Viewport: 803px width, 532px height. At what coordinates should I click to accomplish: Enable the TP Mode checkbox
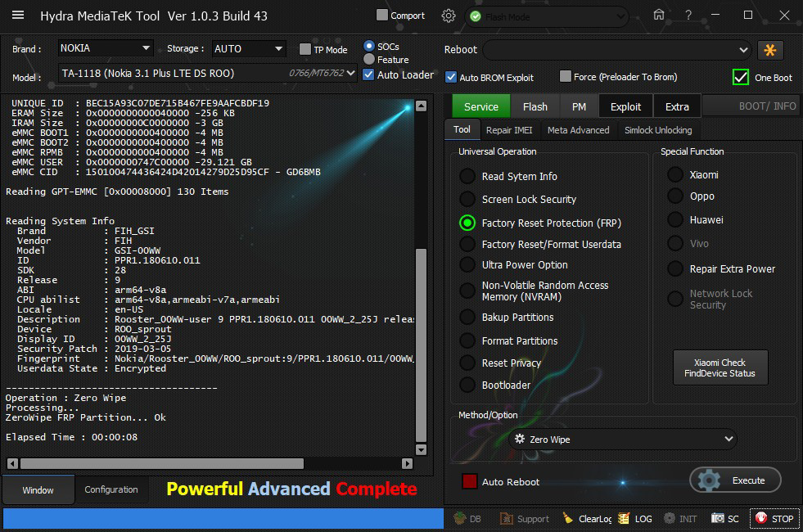click(305, 50)
